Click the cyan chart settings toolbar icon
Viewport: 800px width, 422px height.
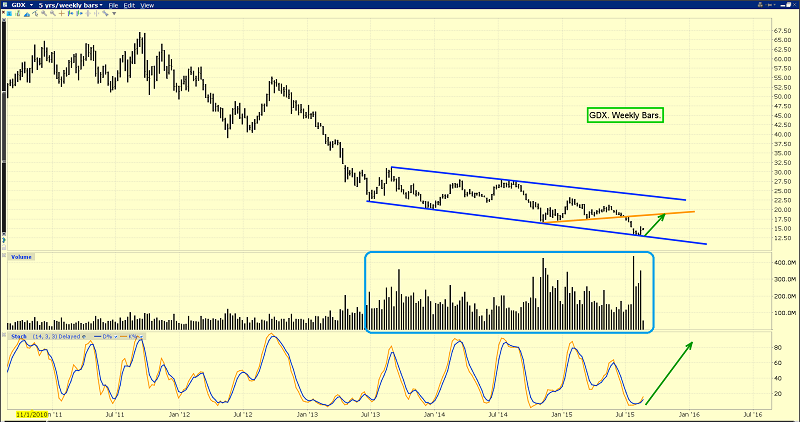(9, 14)
